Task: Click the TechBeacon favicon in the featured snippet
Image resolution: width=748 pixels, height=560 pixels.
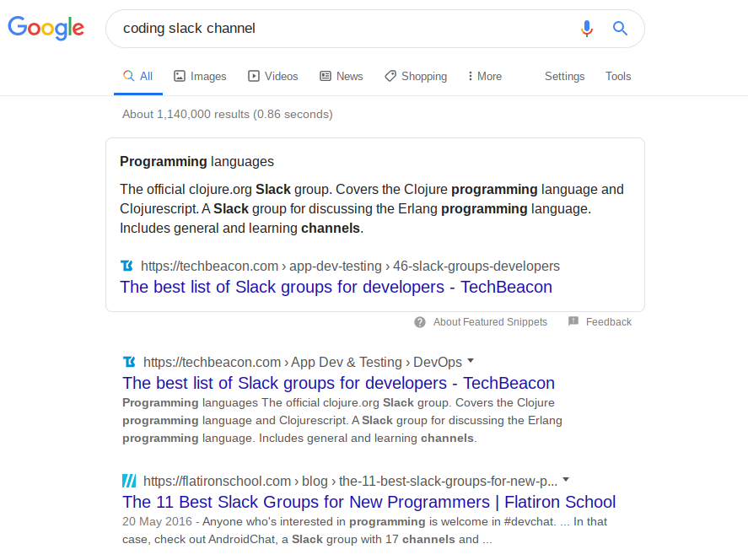Action: tap(126, 266)
